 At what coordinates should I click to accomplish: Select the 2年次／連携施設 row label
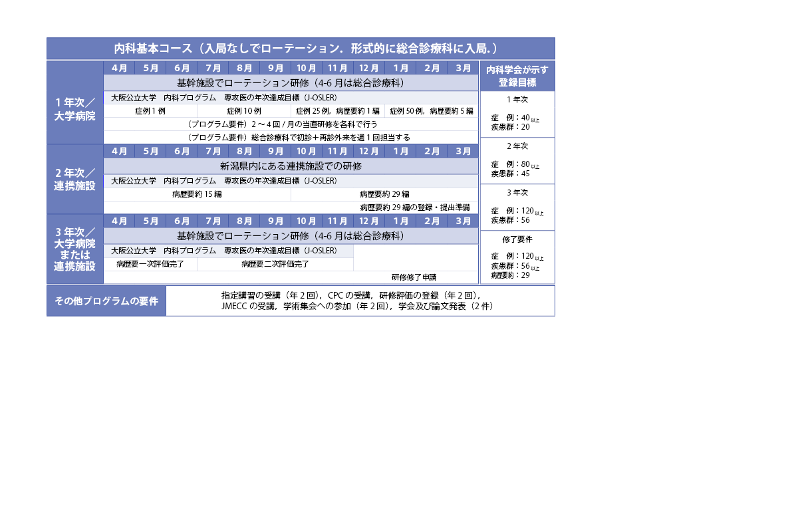74,180
